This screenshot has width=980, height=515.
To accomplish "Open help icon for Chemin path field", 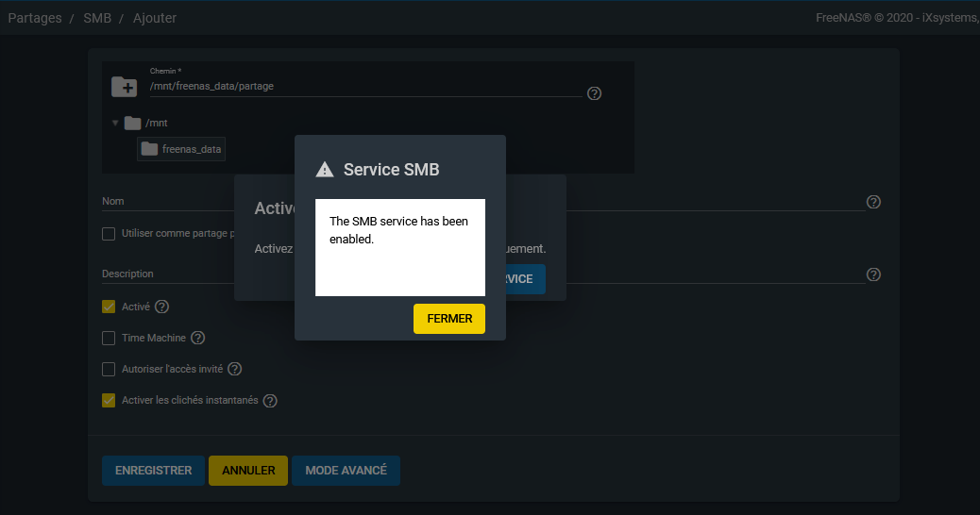I will coord(594,93).
